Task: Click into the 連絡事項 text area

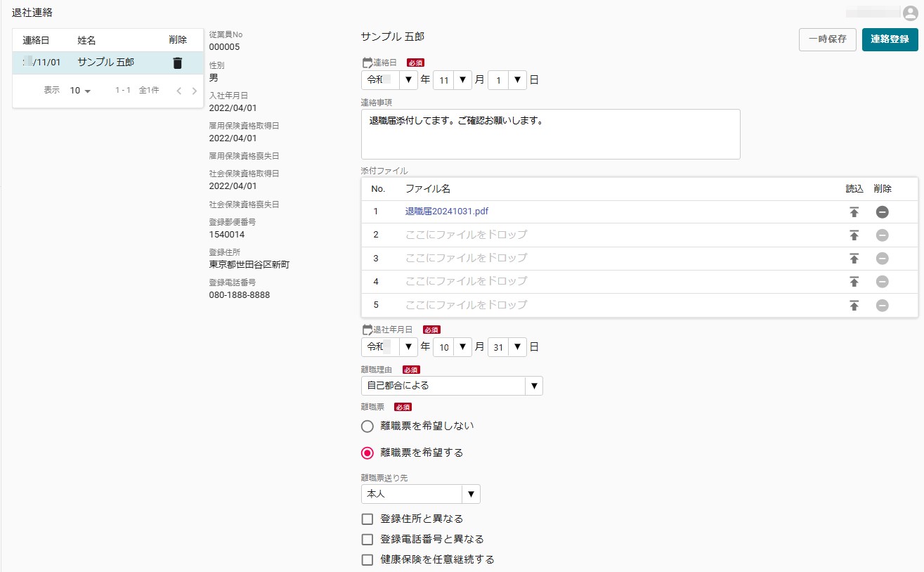Action: pos(551,134)
